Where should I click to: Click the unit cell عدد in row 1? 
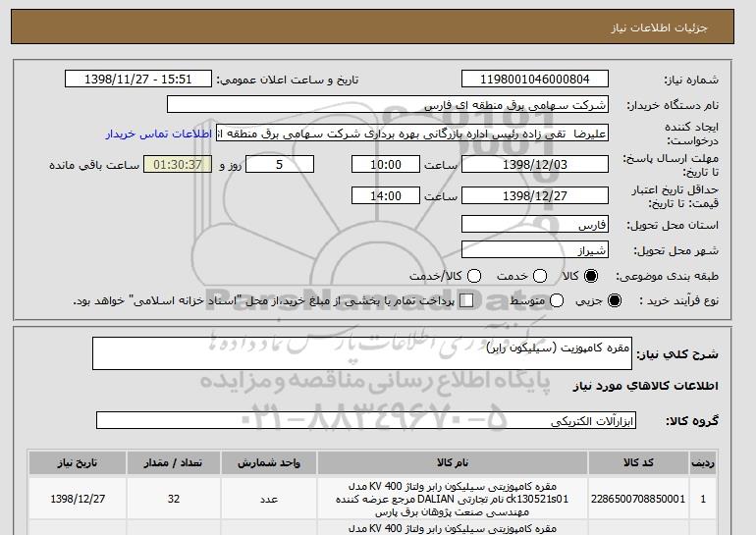269,499
